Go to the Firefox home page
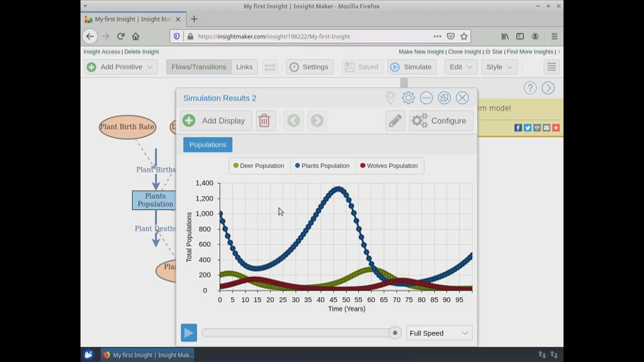The image size is (644, 362). [x=136, y=36]
